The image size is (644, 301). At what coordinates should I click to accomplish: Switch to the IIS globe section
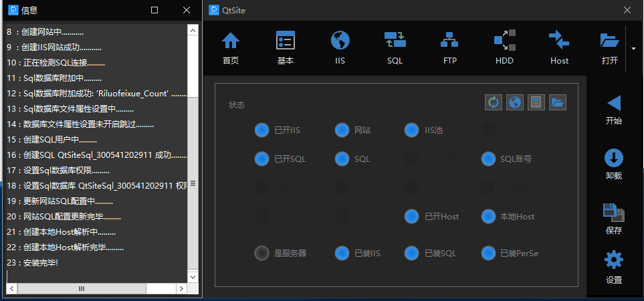pos(340,48)
